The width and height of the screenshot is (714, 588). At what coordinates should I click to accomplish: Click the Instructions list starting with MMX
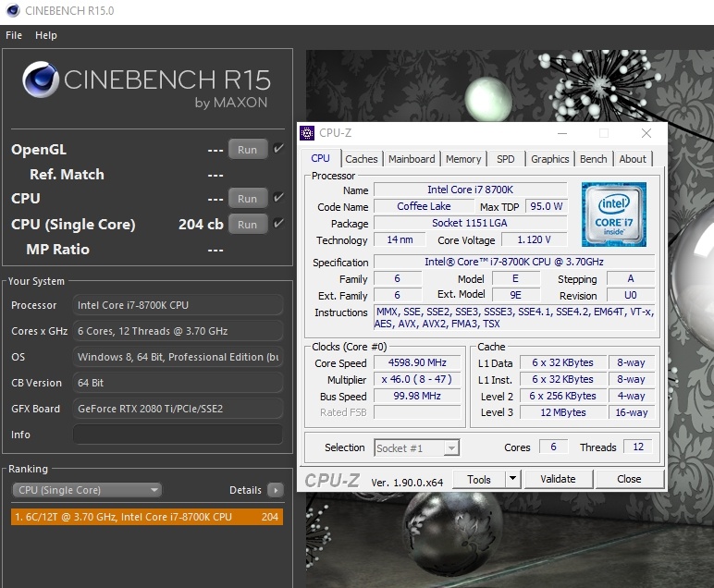tap(514, 318)
